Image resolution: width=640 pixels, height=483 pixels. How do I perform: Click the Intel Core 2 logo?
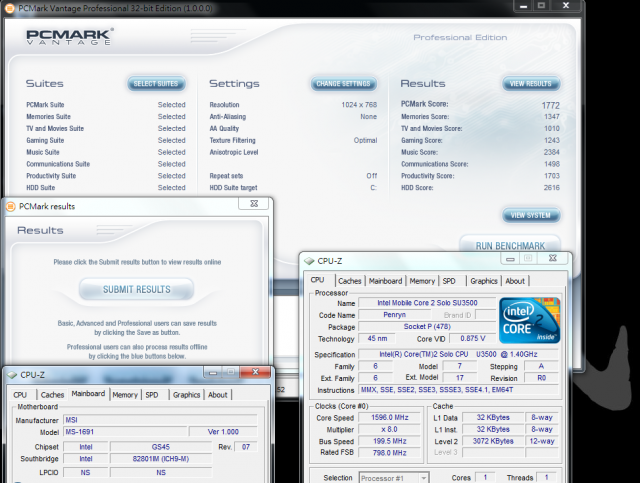click(x=529, y=321)
